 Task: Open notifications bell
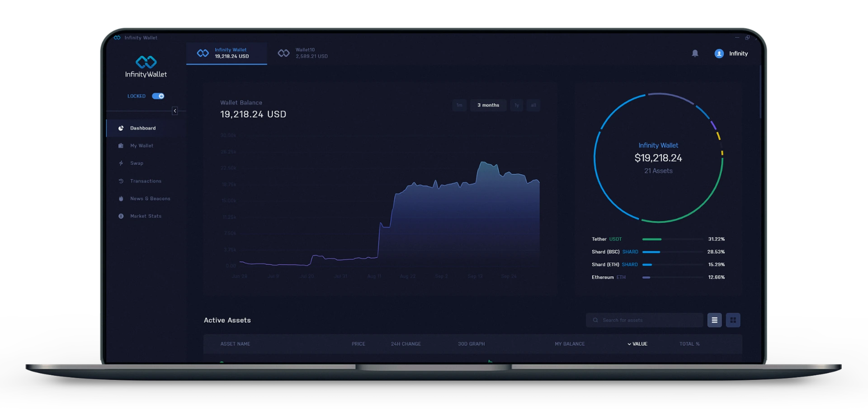[695, 53]
